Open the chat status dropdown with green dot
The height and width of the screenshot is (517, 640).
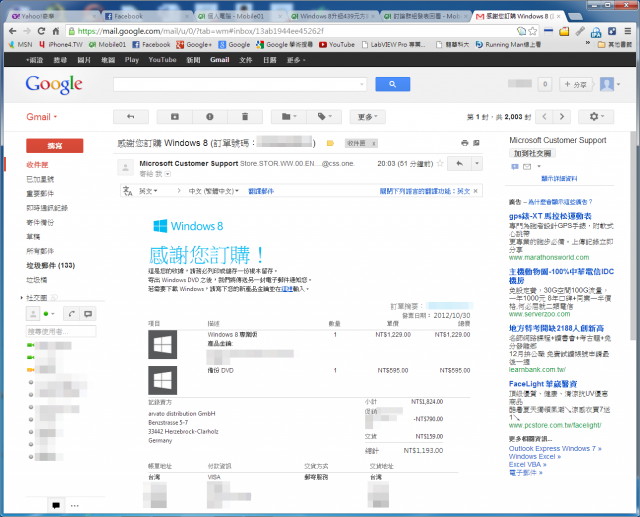pos(49,314)
